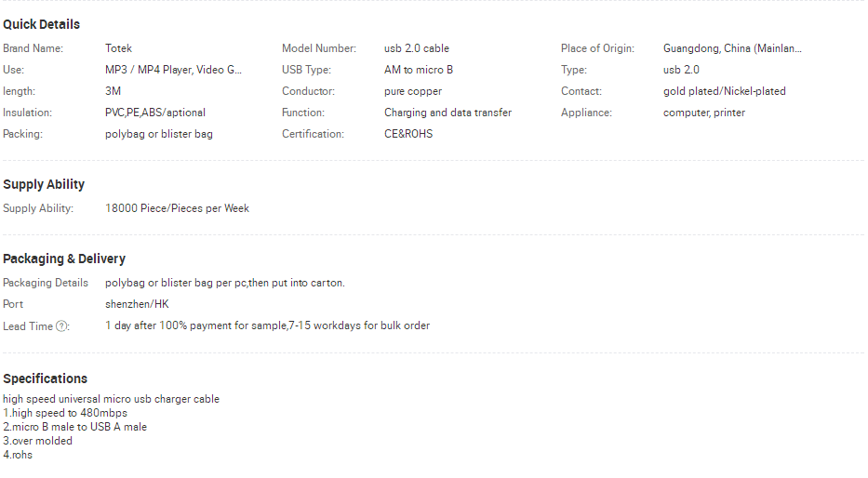This screenshot has height=478, width=868.
Task: Click the truncated Use value MP3 / MP4 Player
Action: tap(173, 70)
